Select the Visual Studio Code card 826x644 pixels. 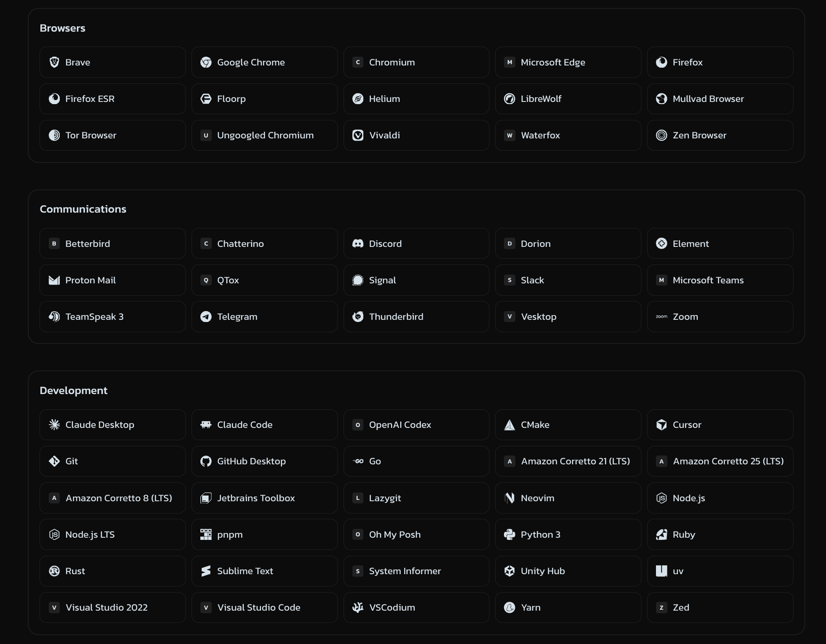point(264,608)
